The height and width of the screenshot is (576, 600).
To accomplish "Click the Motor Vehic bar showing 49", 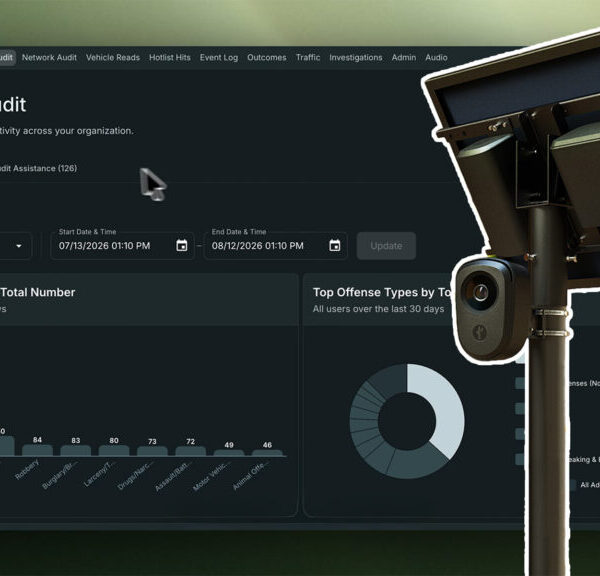I will tap(228, 453).
